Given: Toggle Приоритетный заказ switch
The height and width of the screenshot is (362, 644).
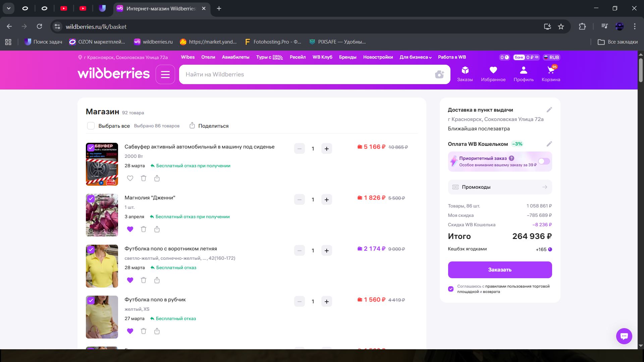Looking at the screenshot, I should coord(544,161).
